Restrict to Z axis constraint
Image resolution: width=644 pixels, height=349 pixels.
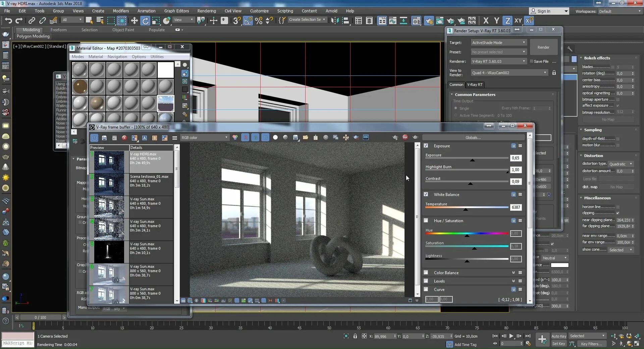point(507,20)
